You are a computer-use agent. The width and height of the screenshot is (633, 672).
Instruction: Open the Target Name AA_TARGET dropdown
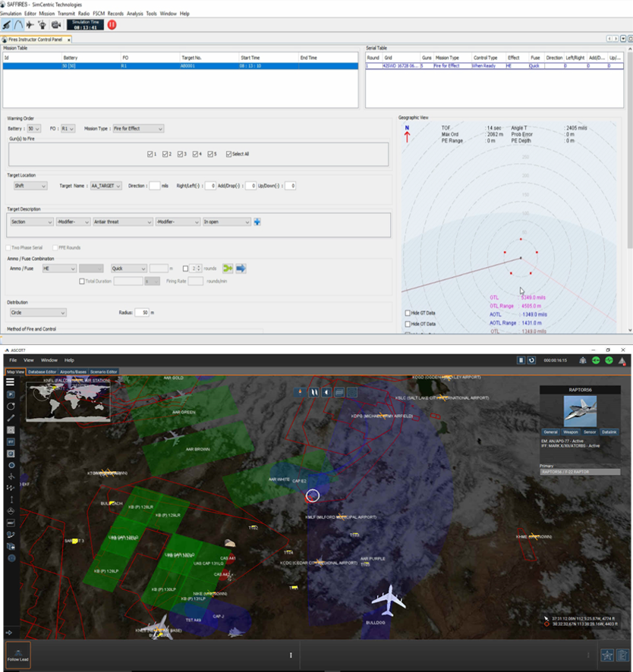click(106, 186)
